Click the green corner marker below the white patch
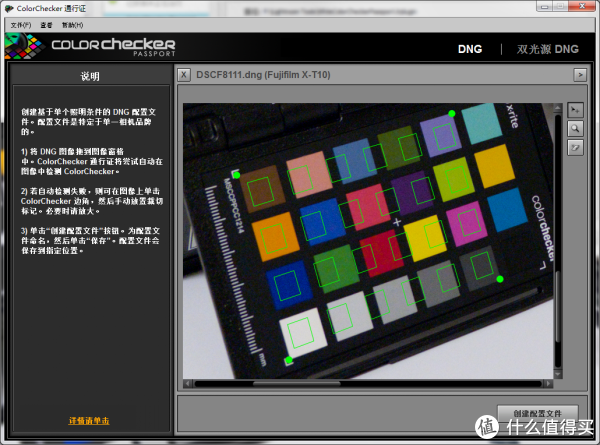Viewport: 600px width, 445px height. pos(289,360)
